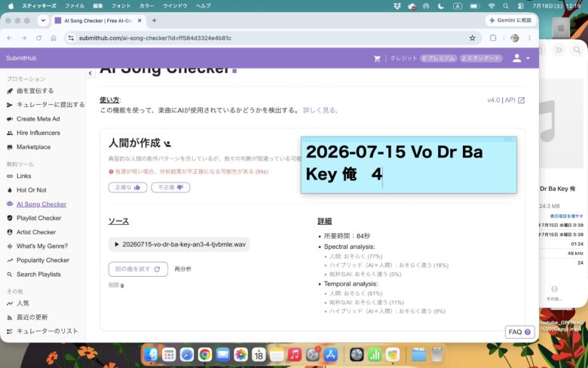Open Popularity Checker
The width and height of the screenshot is (588, 368).
coord(38,260)
